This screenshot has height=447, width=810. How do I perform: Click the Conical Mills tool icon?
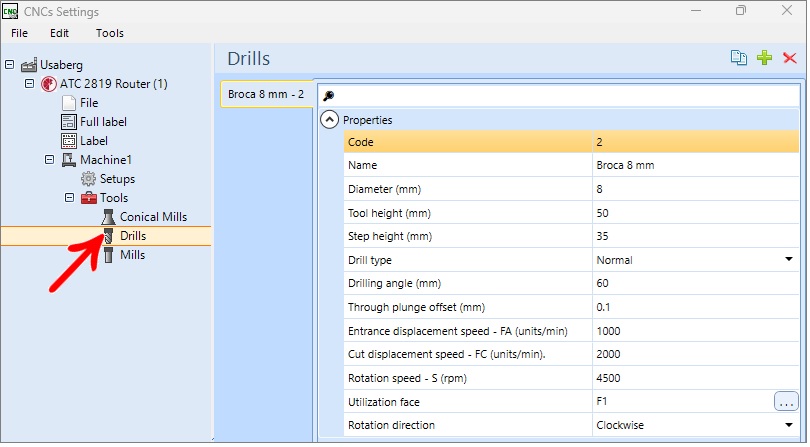[108, 217]
